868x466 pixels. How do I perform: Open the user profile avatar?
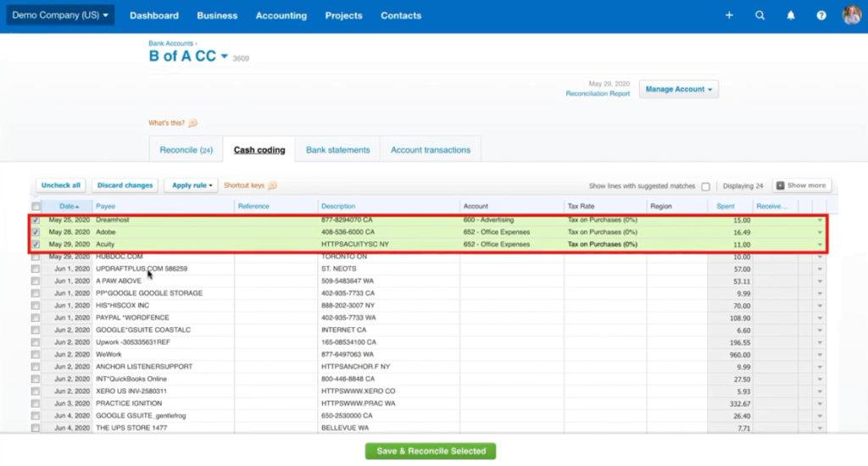[x=851, y=15]
